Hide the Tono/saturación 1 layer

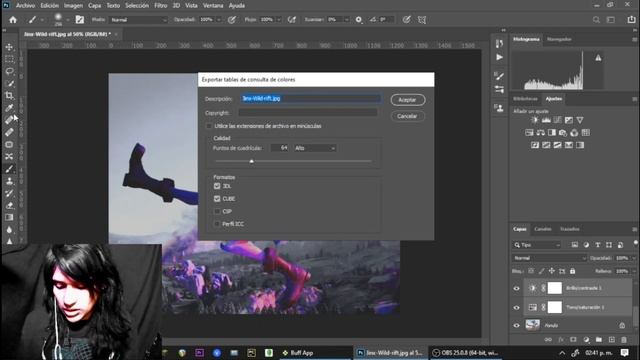(516, 307)
